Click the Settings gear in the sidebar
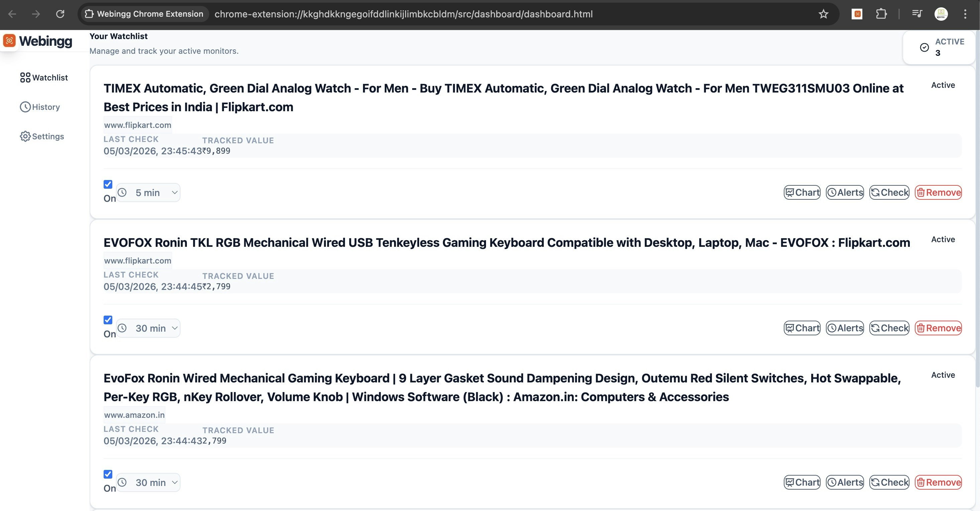 (25, 136)
